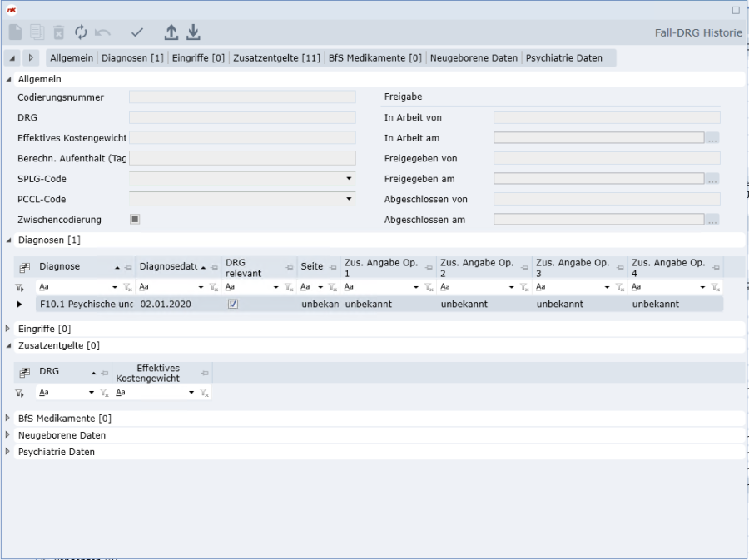Click the upload arrow toolbar icon
The image size is (749, 560).
(171, 32)
